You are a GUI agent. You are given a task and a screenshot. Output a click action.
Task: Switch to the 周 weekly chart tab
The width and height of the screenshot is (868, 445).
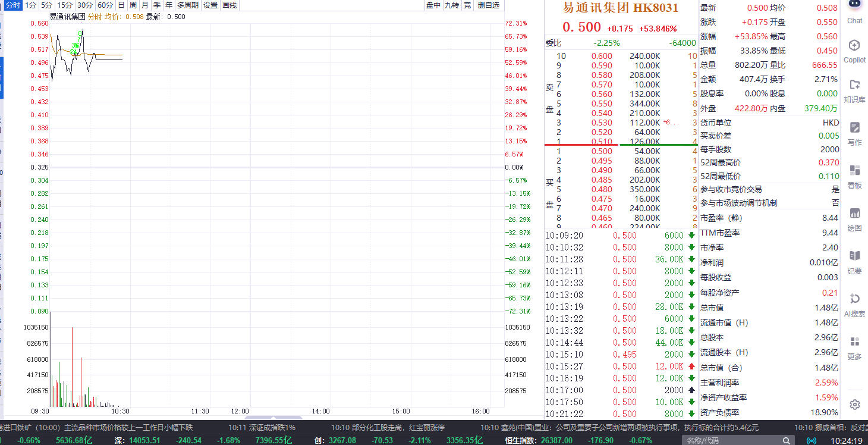(133, 5)
